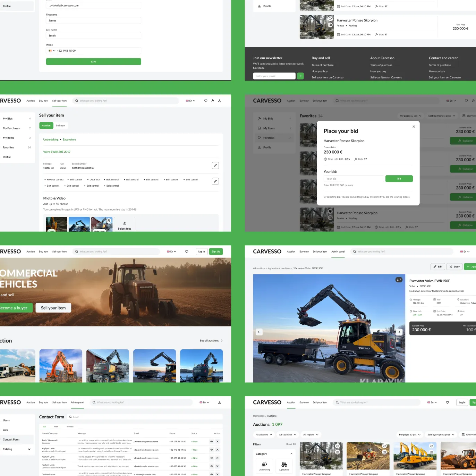Open All auctions filter dropdown
Image resolution: width=476 pixels, height=476 pixels.
click(264, 435)
